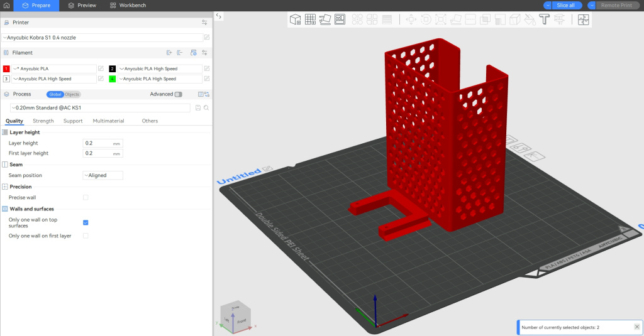Viewport: 644px width, 336px height.
Task: Open the Multimaterial settings tab
Action: [108, 121]
